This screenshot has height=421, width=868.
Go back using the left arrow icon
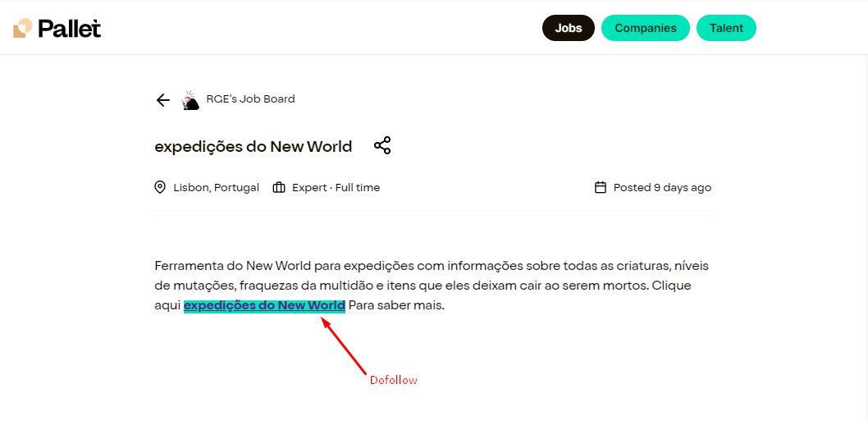(x=162, y=100)
